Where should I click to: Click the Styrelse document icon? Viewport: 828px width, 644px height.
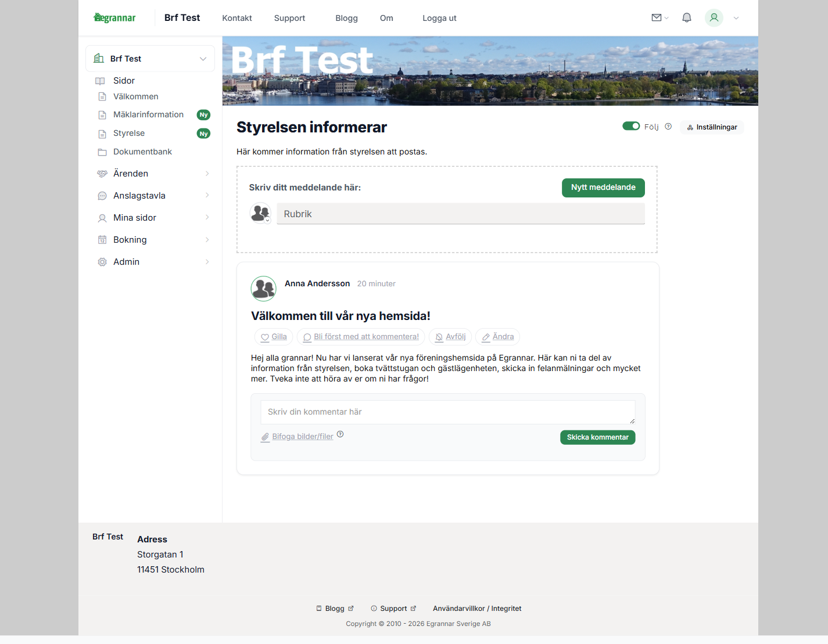pos(102,134)
